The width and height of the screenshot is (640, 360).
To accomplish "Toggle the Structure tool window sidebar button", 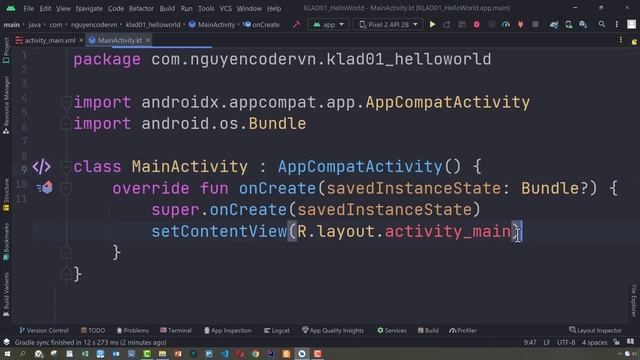I will tap(6, 195).
